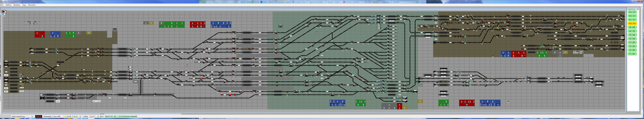Click train number display 10315
This screenshot has height=119, width=644.
(x=444, y=82)
